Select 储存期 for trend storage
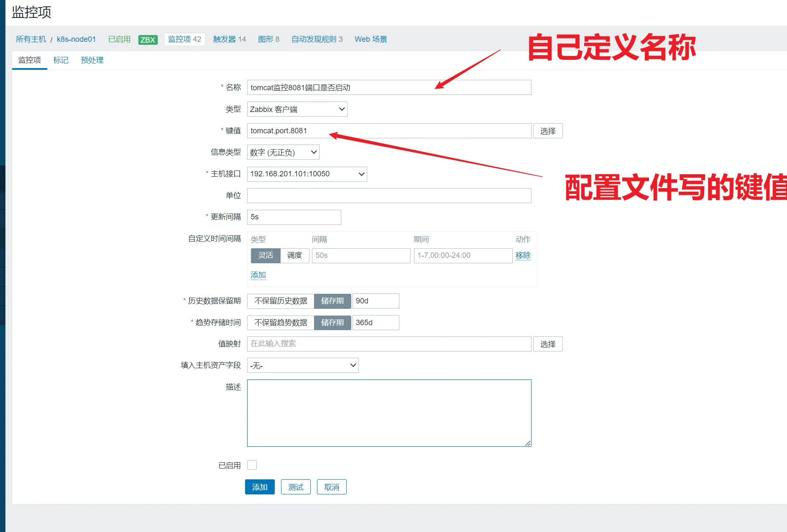 [x=332, y=323]
